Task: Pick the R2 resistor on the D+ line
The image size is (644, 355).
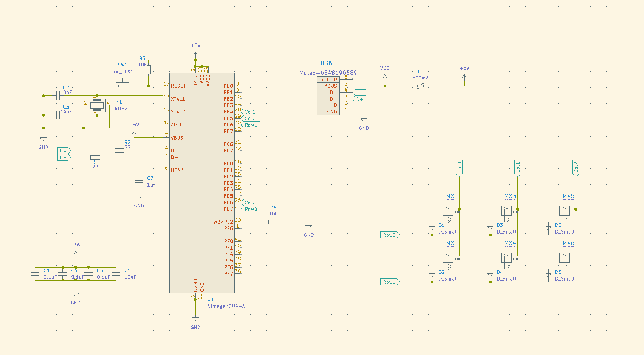Action: pyautogui.click(x=119, y=151)
